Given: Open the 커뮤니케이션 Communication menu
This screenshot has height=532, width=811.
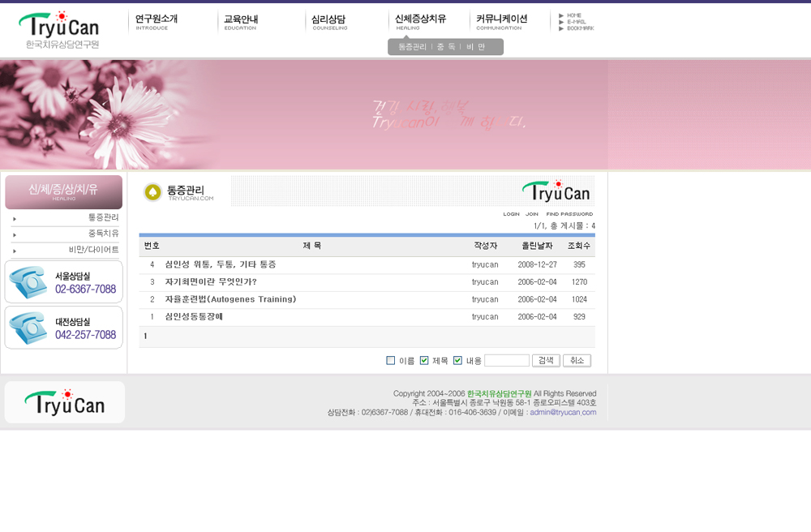Looking at the screenshot, I should 501,21.
